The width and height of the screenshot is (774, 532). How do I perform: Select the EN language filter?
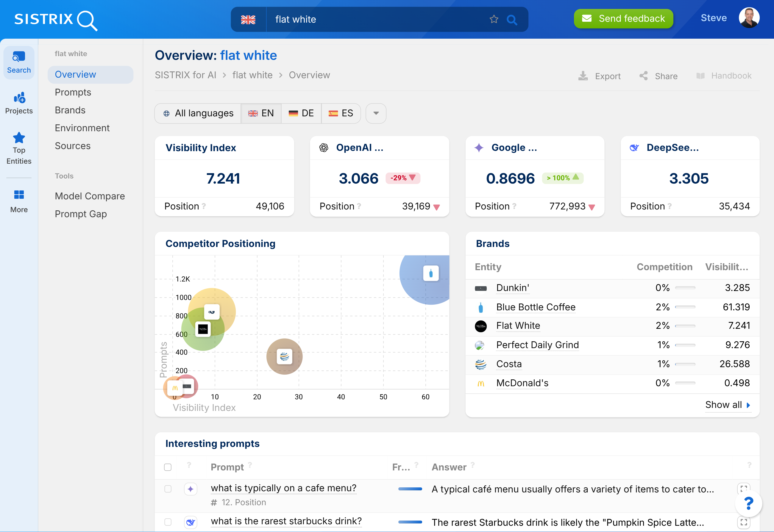click(261, 113)
